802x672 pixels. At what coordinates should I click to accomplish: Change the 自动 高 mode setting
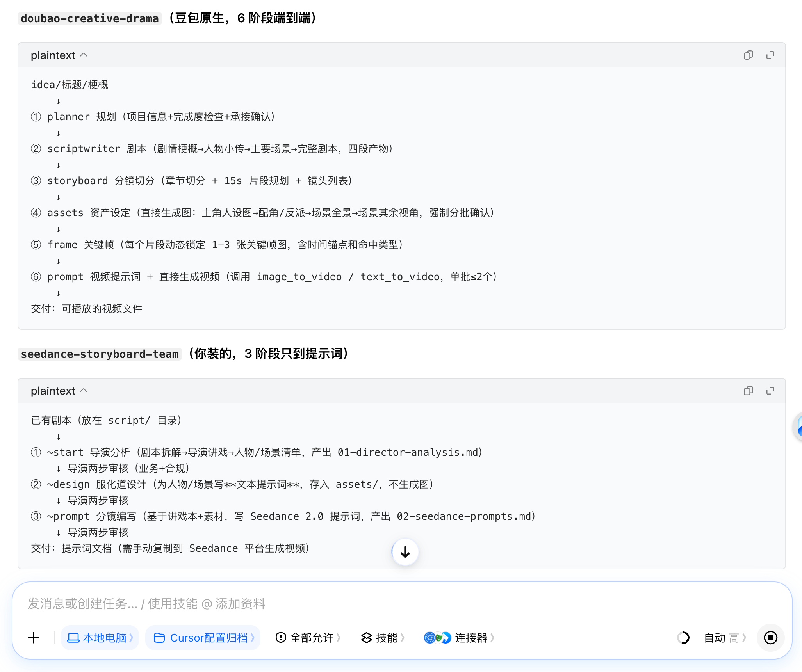coord(725,638)
